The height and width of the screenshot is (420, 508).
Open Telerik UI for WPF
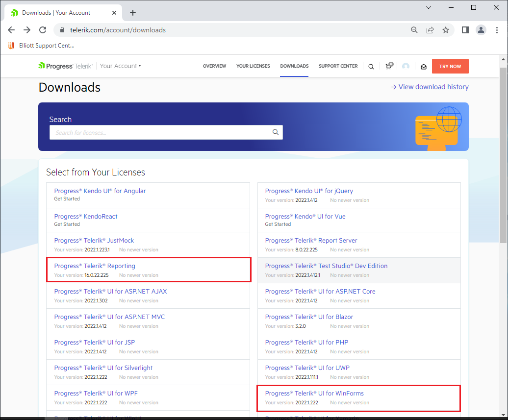(96, 394)
